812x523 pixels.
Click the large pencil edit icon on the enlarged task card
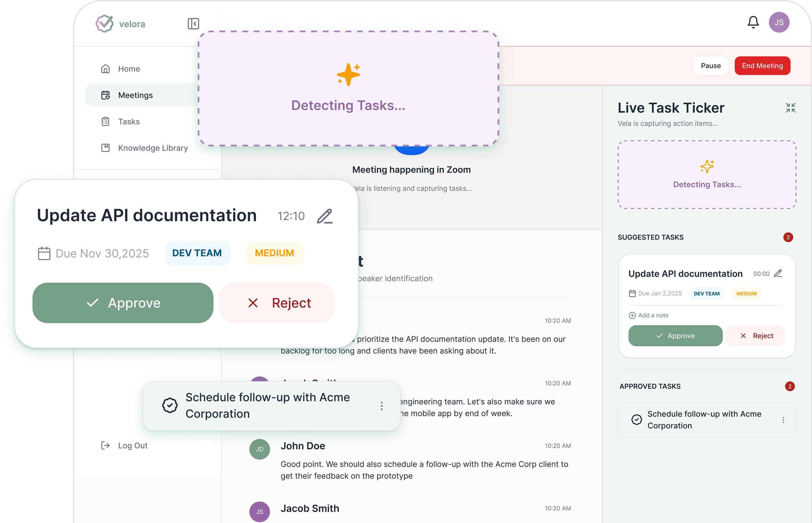pyautogui.click(x=325, y=216)
